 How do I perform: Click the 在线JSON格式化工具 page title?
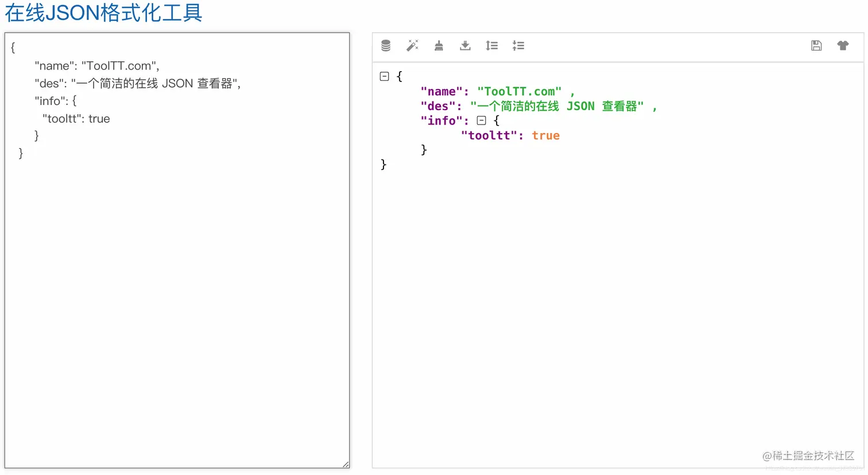(x=103, y=13)
